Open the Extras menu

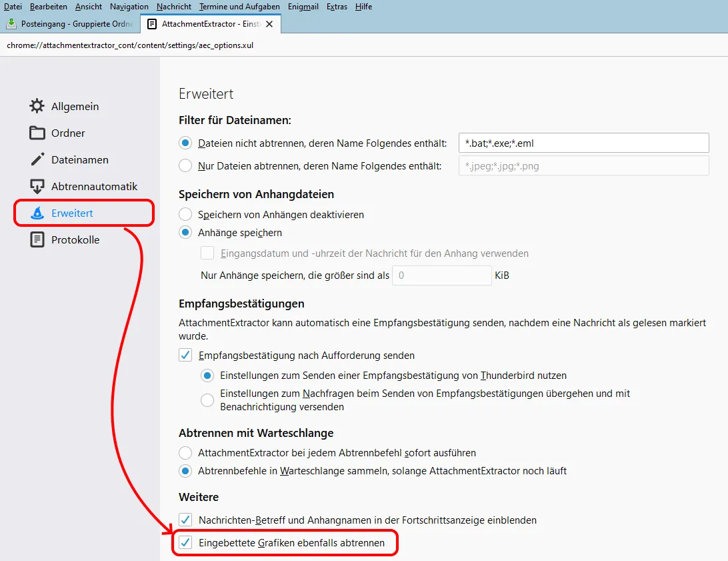coord(337,7)
